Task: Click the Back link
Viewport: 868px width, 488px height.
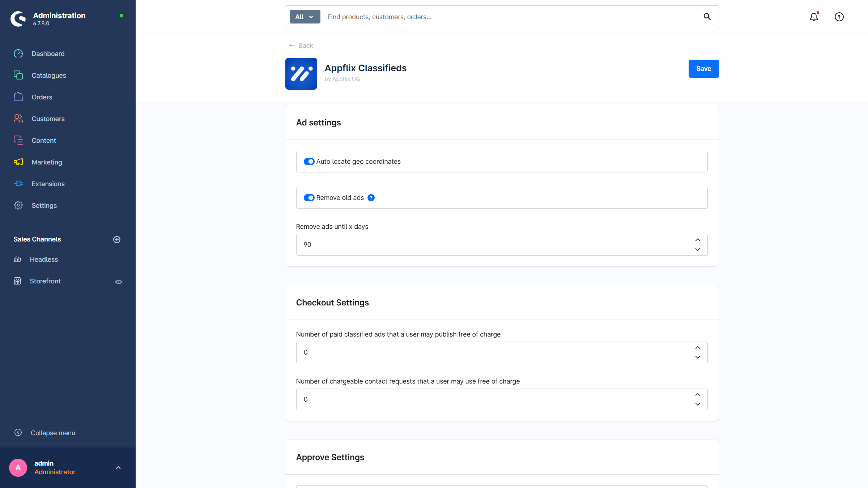Action: pyautogui.click(x=301, y=46)
